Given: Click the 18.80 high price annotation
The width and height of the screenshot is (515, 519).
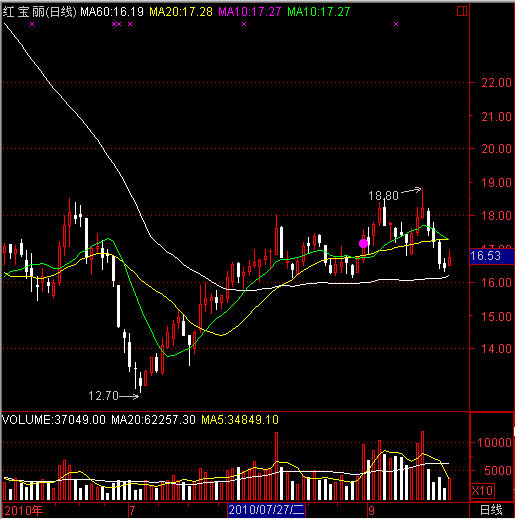Looking at the screenshot, I should 383,196.
